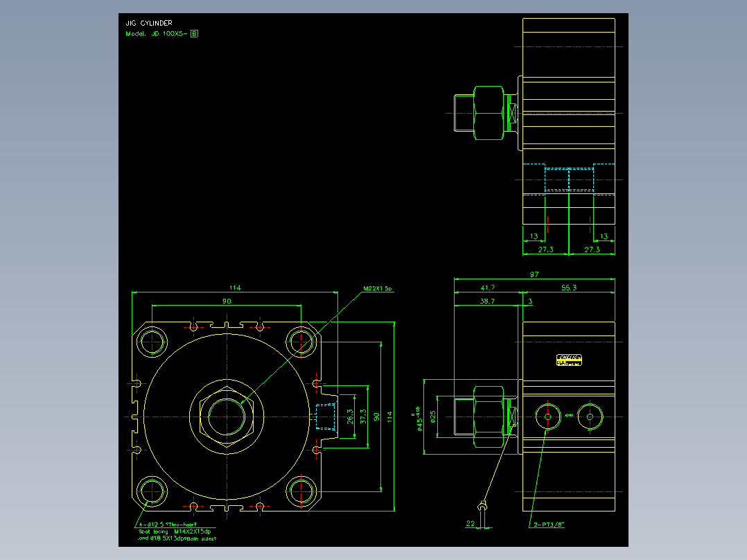Select the ø45 toleranced diameter dimension
The image size is (747, 560).
(x=419, y=419)
